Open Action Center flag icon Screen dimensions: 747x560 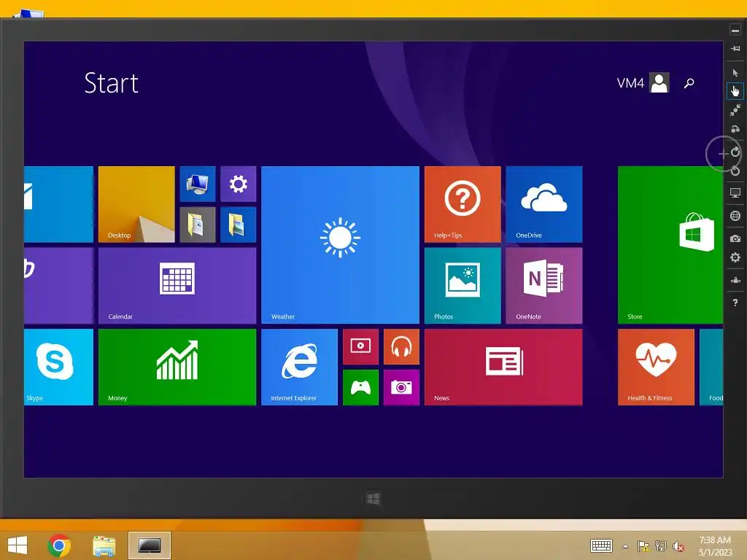(x=643, y=546)
